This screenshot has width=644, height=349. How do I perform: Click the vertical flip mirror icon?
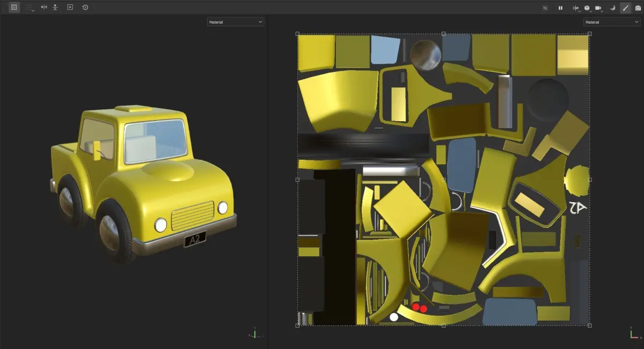(55, 8)
